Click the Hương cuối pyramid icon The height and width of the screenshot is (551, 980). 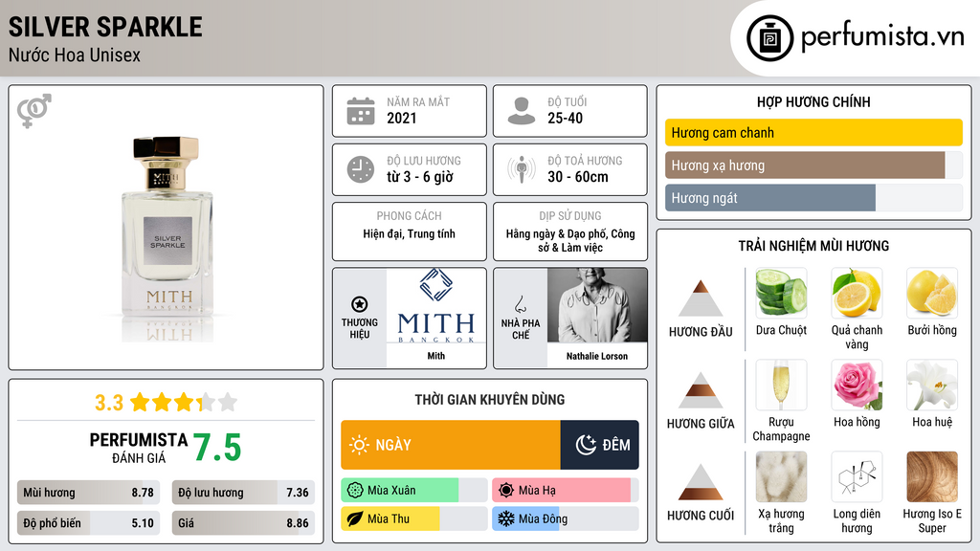(701, 482)
